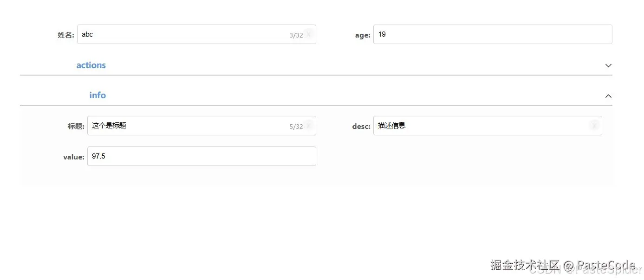Viewport: 644px width, 280px height.
Task: Click the 5/32 character counter
Action: 296,127
